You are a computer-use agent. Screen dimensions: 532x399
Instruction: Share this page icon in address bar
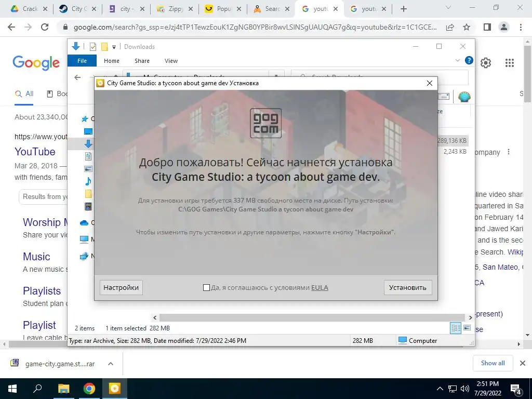[x=450, y=27]
